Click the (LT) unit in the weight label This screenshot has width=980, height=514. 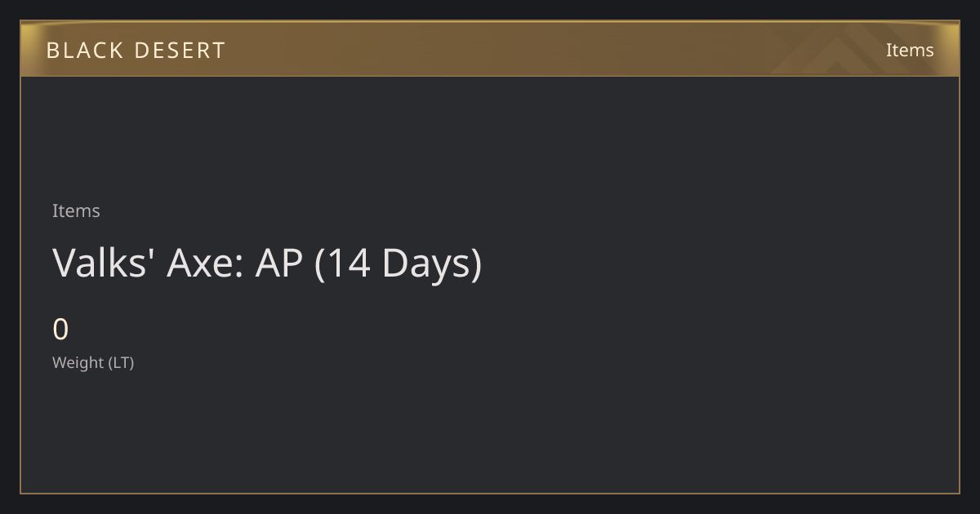(x=121, y=362)
